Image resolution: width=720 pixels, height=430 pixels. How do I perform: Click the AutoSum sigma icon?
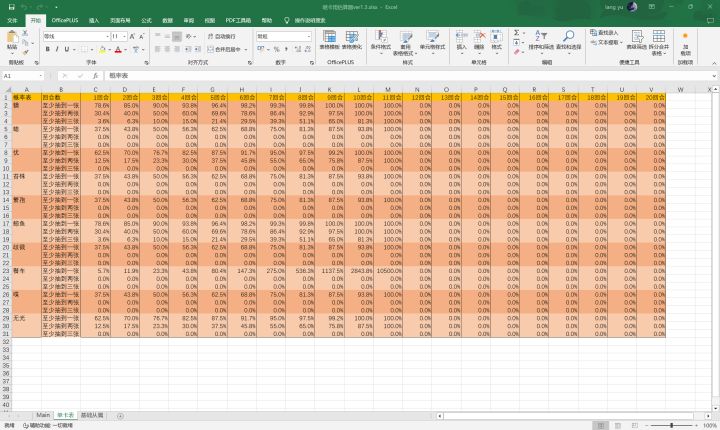517,33
